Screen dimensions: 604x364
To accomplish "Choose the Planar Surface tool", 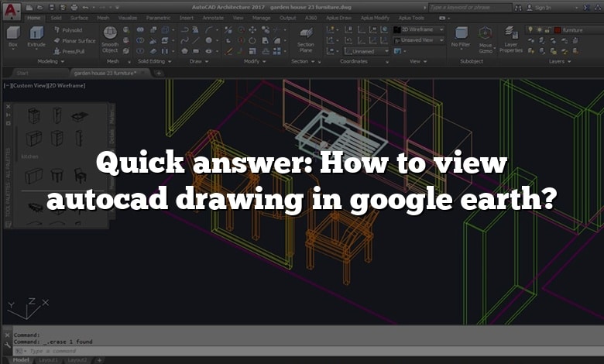I will [74, 40].
